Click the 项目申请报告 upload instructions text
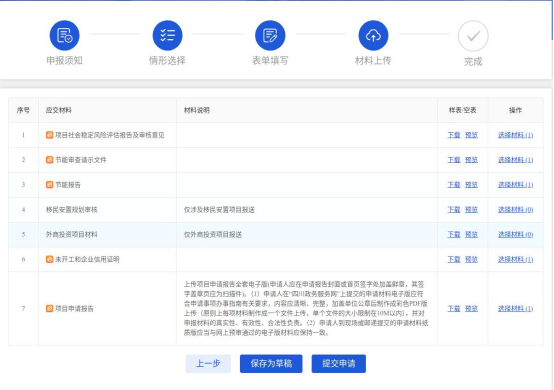The height and width of the screenshot is (390, 554). [306, 308]
